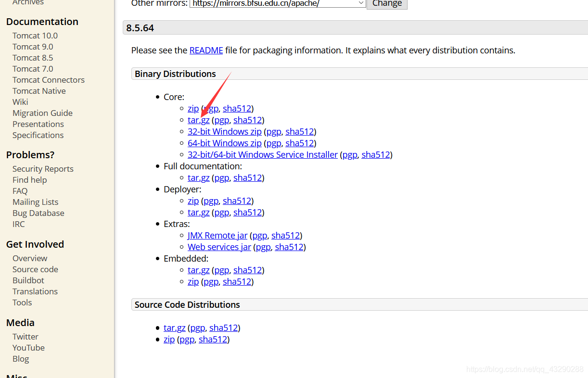
Task: Download the 32-bit Windows zip
Action: 224,131
